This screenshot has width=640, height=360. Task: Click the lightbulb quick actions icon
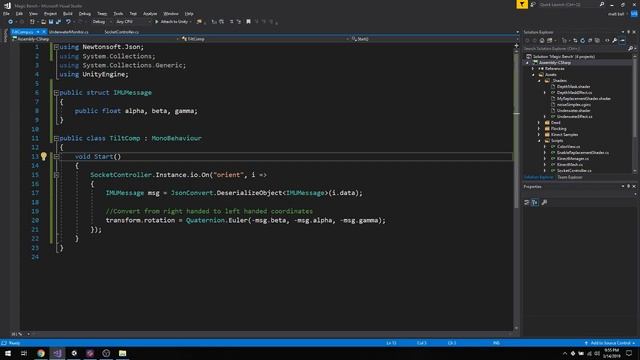point(44,156)
